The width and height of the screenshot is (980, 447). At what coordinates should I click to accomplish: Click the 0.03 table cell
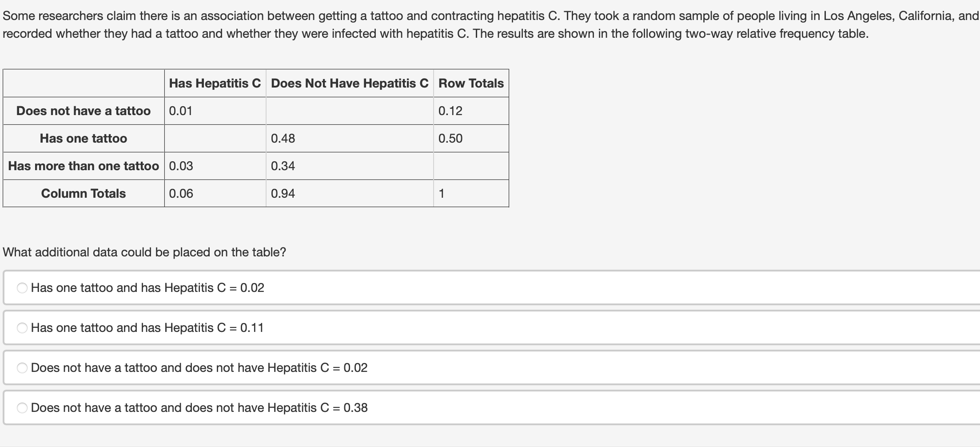coord(181,166)
